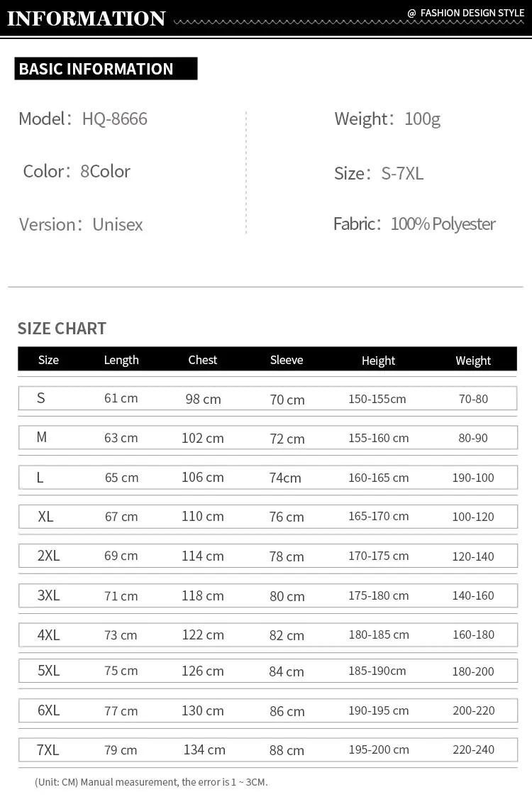Click the Height column header
Image resolution: width=532 pixels, height=797 pixels.
click(x=378, y=361)
